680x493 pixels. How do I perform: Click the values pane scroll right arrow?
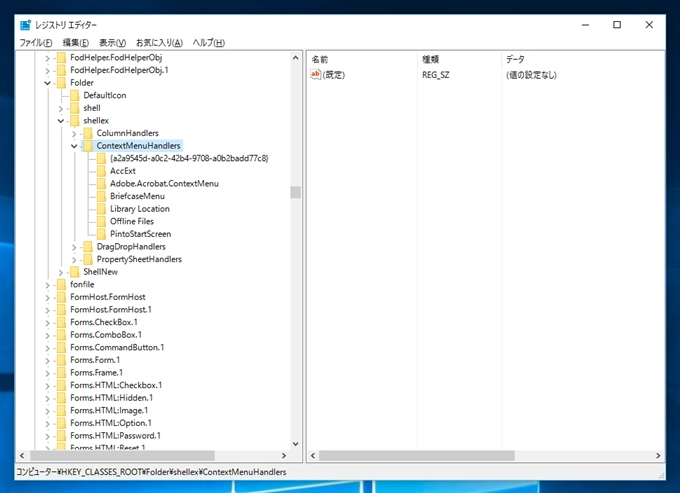pyautogui.click(x=658, y=456)
